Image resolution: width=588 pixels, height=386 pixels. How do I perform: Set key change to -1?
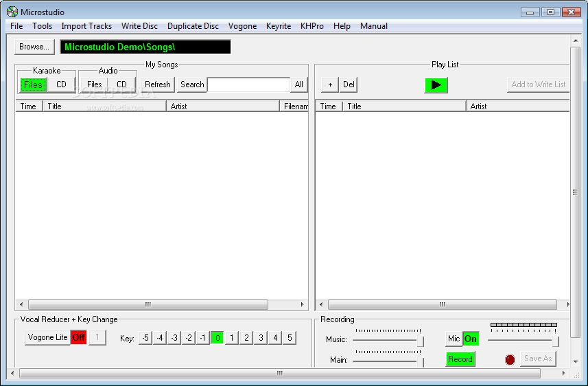[203, 338]
